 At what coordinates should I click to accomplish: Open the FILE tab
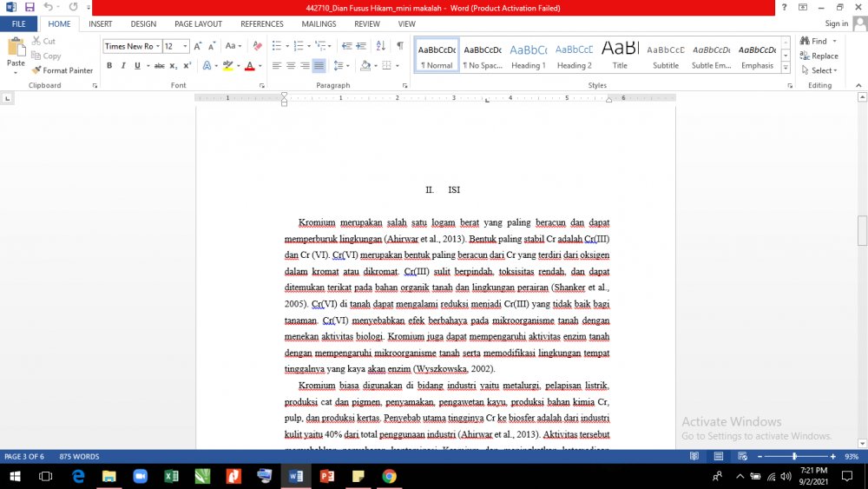[x=19, y=23]
